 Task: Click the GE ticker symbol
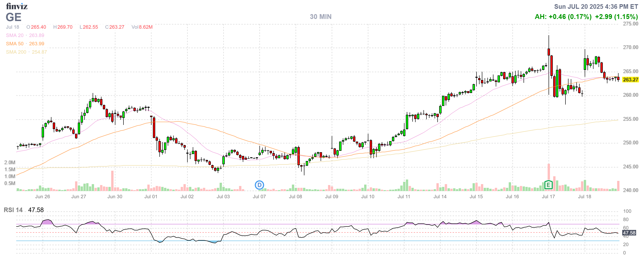pyautogui.click(x=13, y=17)
